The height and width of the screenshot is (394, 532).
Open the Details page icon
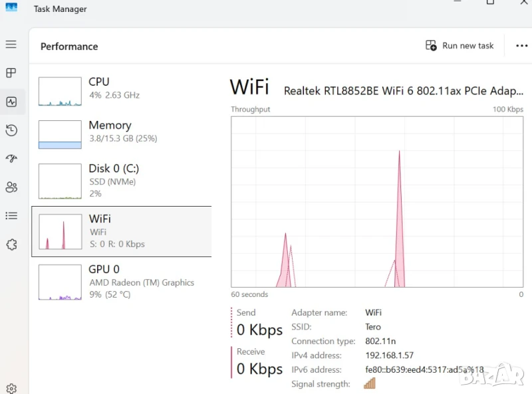click(11, 216)
